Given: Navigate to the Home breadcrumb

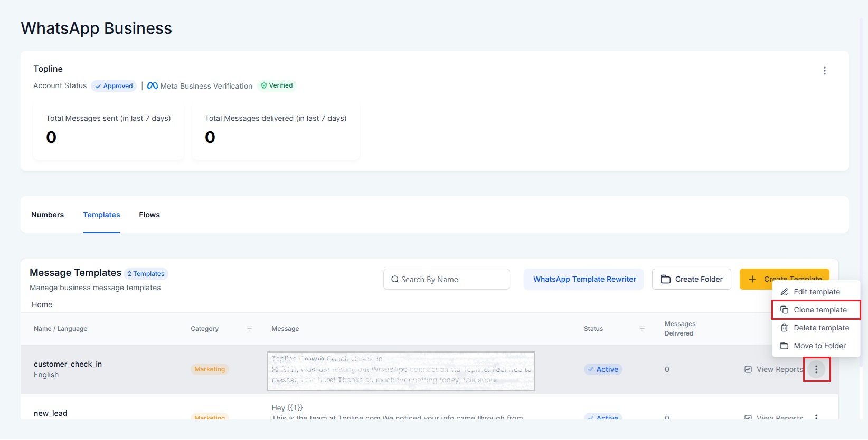Looking at the screenshot, I should pos(42,304).
